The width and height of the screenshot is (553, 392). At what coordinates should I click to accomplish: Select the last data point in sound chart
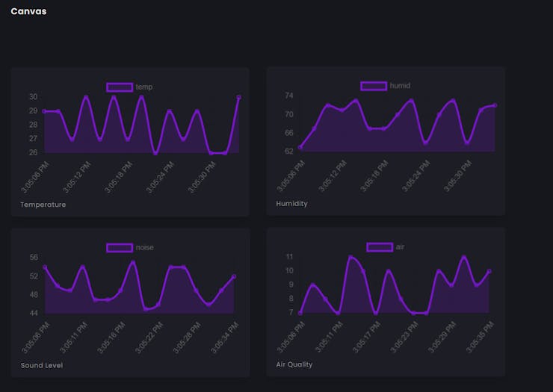234,276
